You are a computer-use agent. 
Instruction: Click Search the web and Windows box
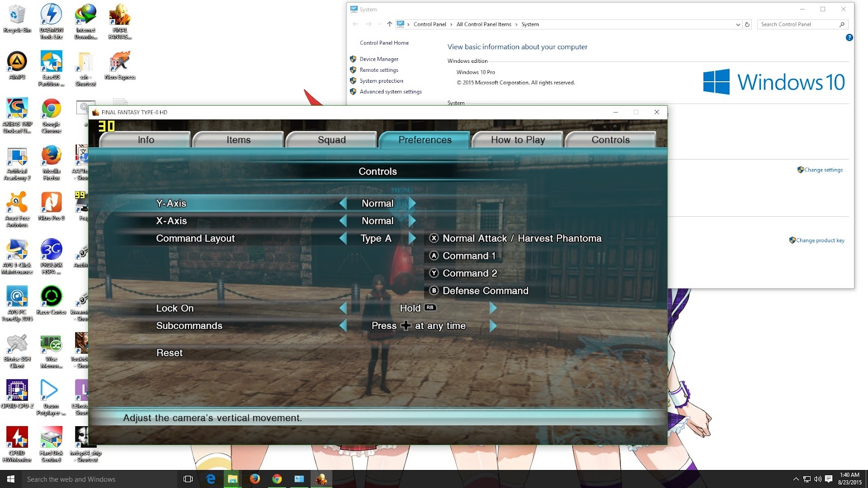(x=99, y=479)
